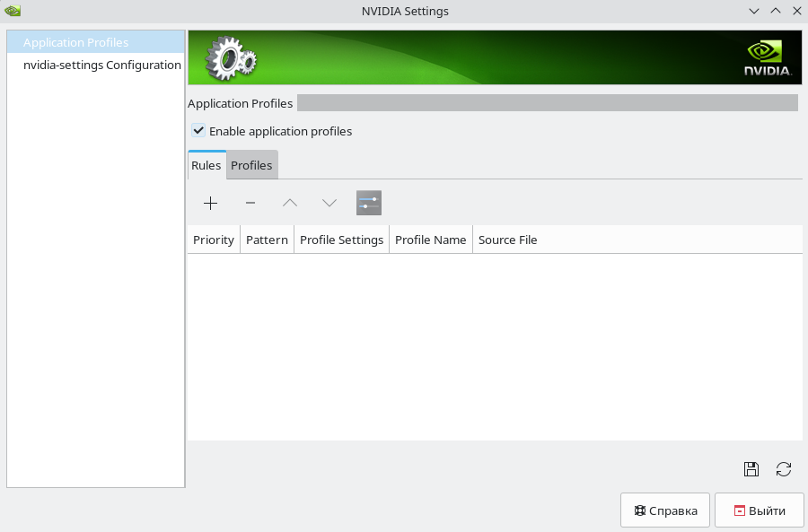Image resolution: width=808 pixels, height=532 pixels.
Task: Move rule down with the down chevron
Action: 329,203
